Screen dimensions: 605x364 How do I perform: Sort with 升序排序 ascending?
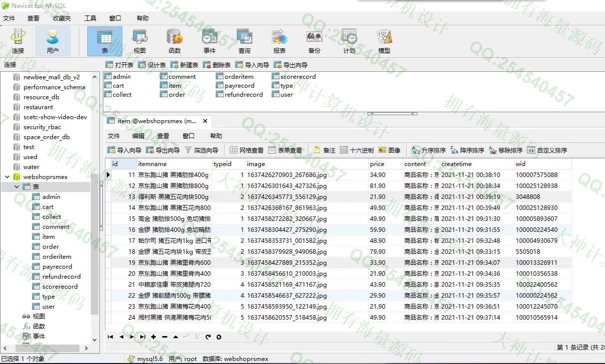tap(428, 150)
